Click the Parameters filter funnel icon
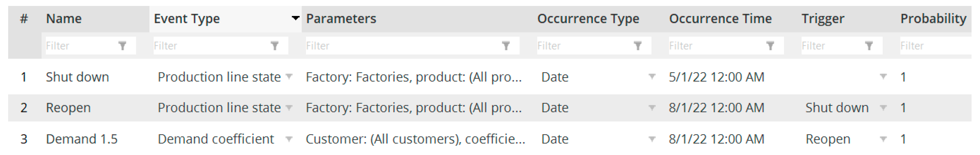The width and height of the screenshot is (980, 155). pos(506,46)
